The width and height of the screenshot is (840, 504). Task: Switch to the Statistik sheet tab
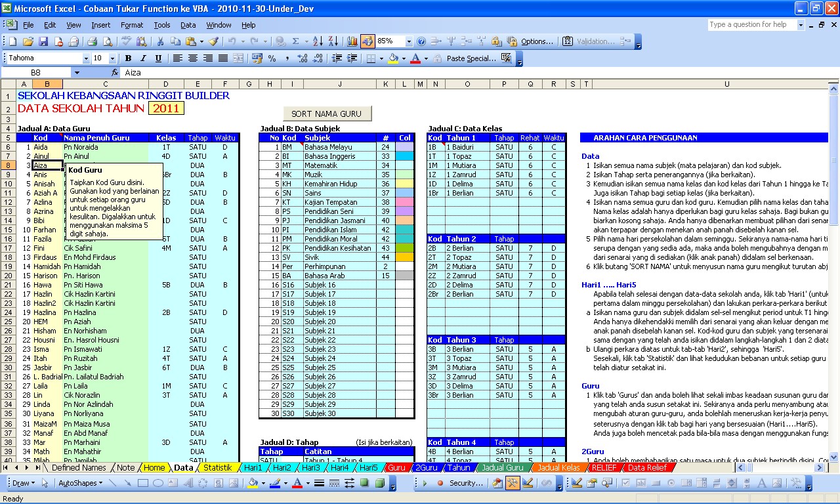coord(217,468)
